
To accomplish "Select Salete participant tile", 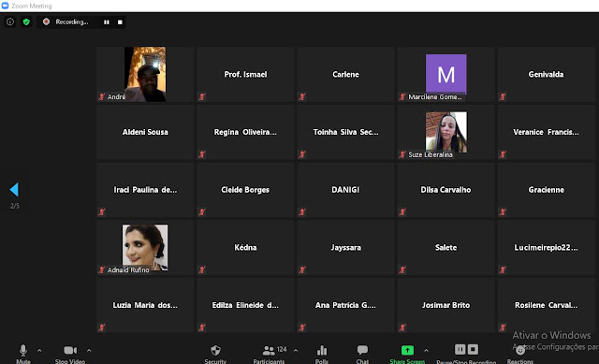I will point(446,248).
